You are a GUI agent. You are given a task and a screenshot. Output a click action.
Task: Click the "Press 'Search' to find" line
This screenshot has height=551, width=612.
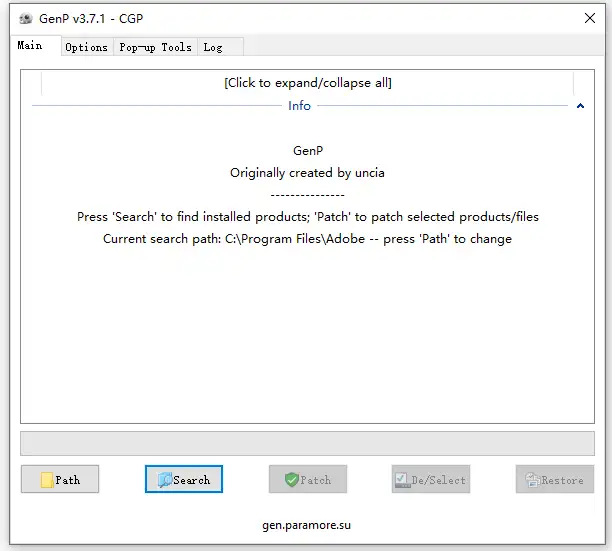pos(308,217)
